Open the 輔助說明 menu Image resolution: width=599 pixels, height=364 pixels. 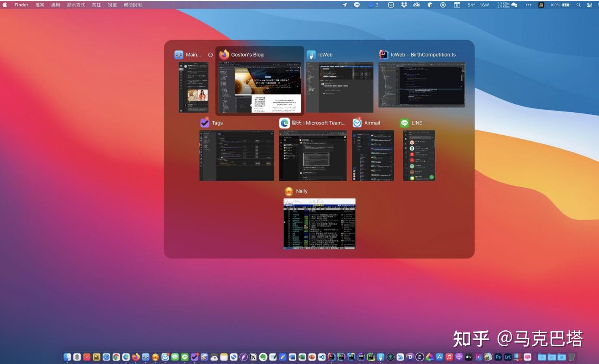(x=133, y=5)
